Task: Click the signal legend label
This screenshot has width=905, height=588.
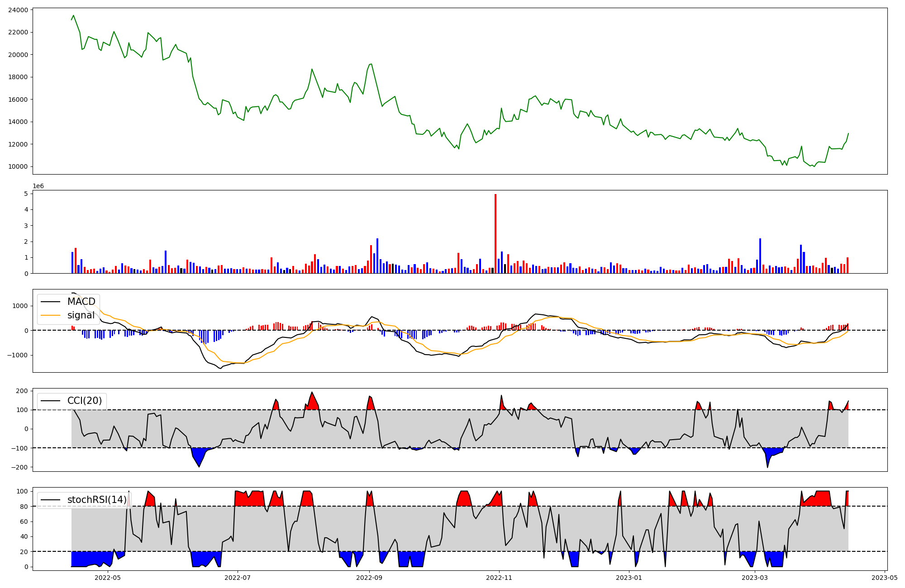Action: point(81,315)
